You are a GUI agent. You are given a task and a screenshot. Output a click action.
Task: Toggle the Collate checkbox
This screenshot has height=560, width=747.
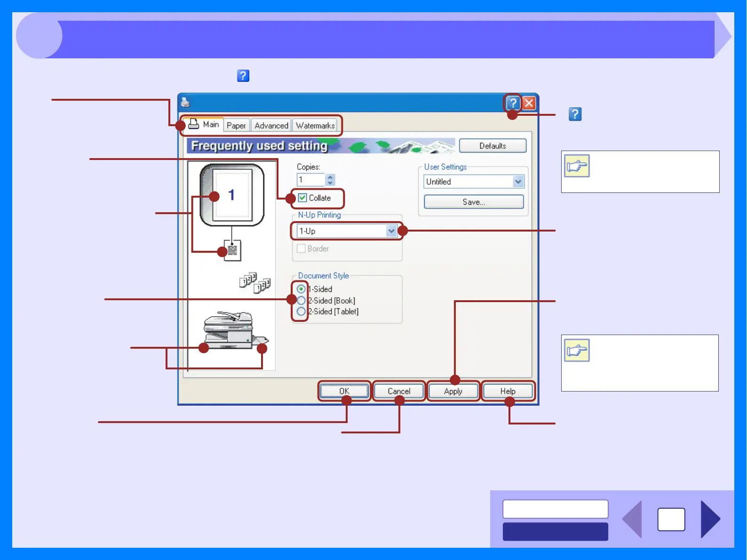click(x=302, y=198)
